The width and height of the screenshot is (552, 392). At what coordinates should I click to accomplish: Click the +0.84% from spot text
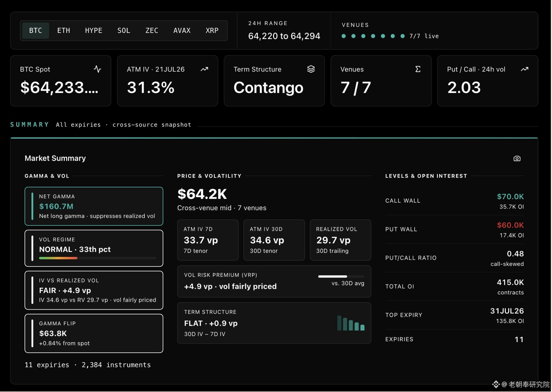[64, 343]
